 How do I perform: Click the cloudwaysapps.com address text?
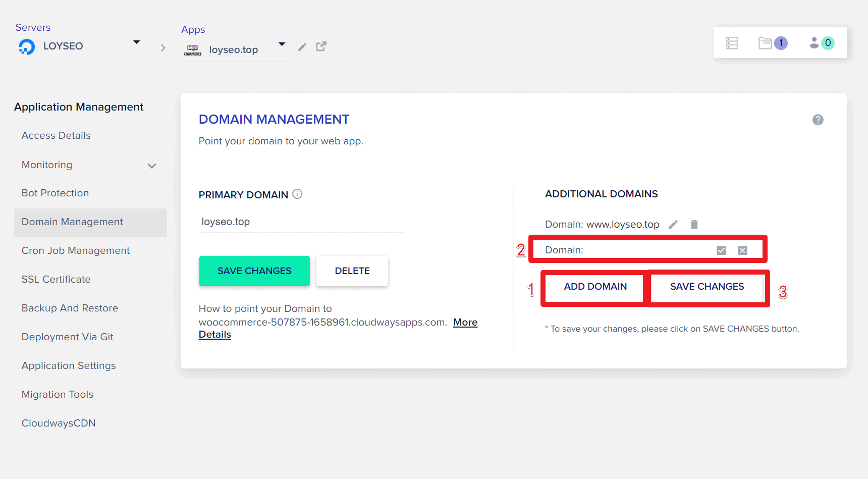click(x=322, y=323)
